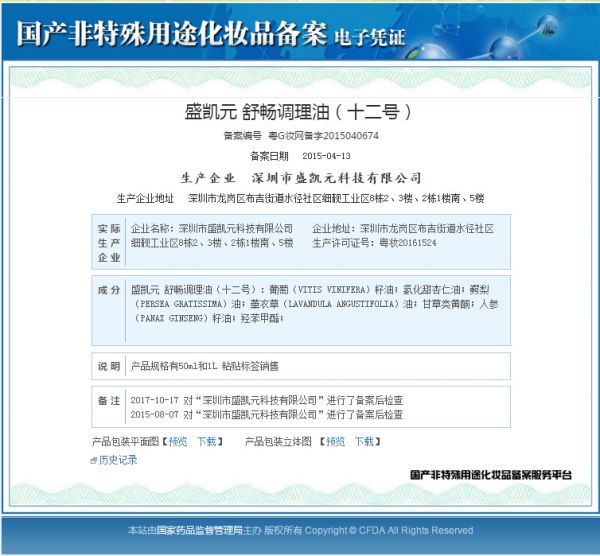Viewport: 600px width, 556px height.
Task: Click the 电子凭证 label in the header
Action: [370, 38]
